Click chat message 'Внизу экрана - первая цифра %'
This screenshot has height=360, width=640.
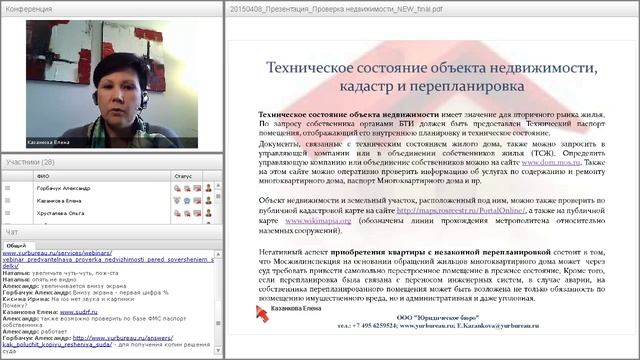click(121, 292)
